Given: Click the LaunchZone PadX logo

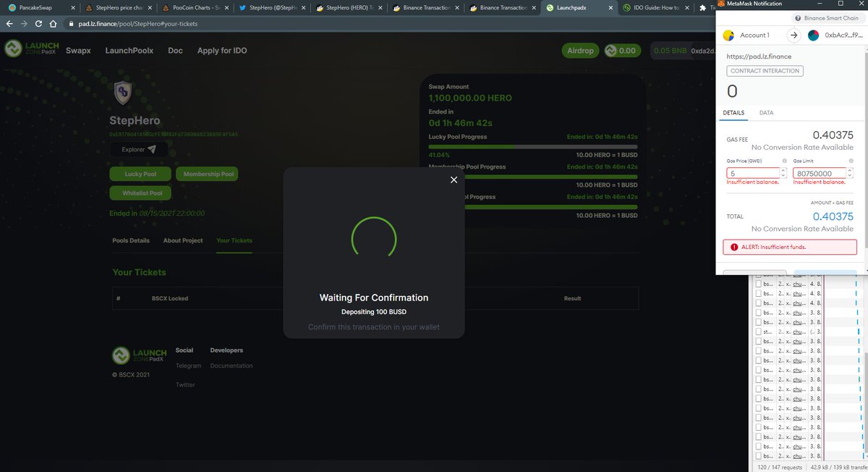Looking at the screenshot, I should point(27,51).
